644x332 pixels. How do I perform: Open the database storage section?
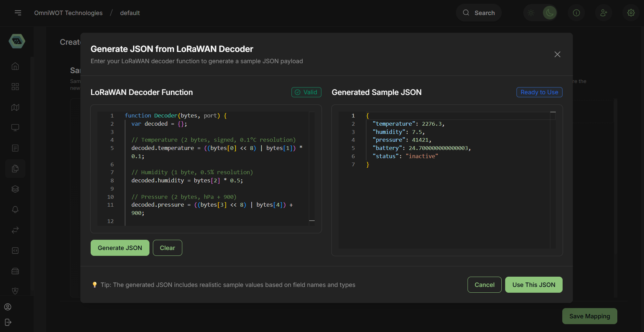15,271
